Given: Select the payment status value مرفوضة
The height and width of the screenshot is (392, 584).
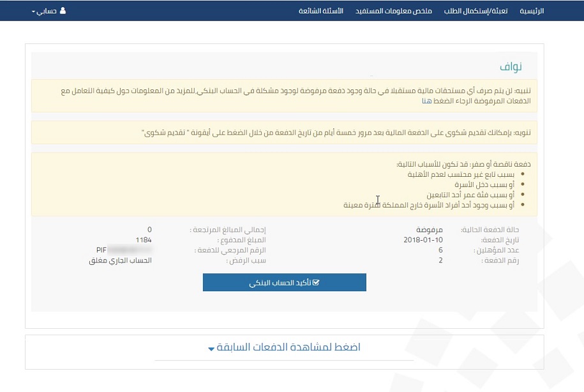Looking at the screenshot, I should [429, 230].
